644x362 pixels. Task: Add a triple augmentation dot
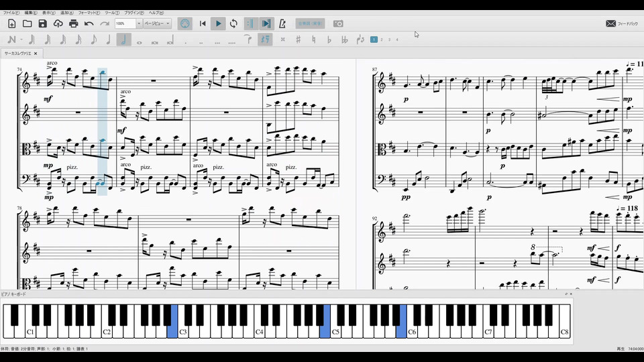(217, 42)
